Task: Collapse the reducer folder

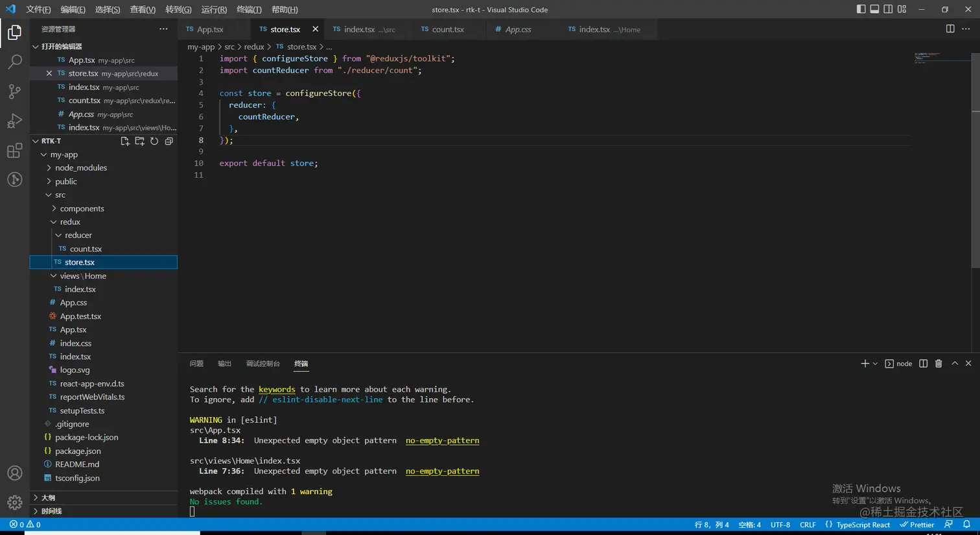Action: [x=58, y=235]
